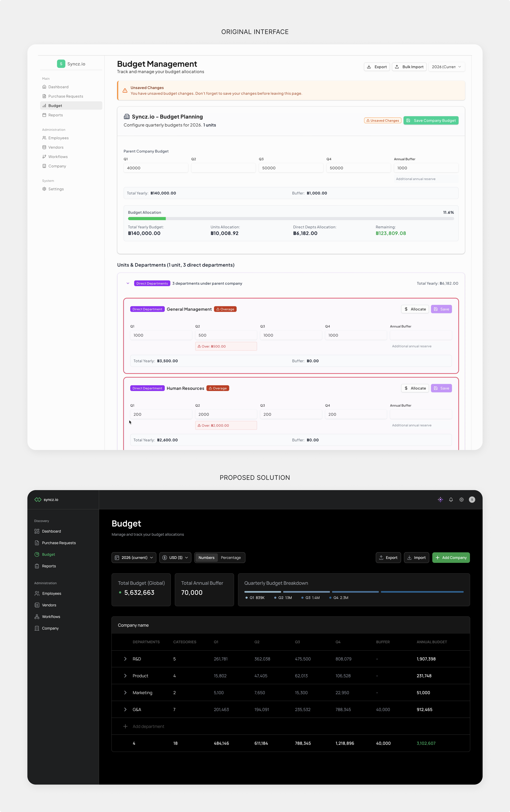Open the USD ($) currency dropdown
Screen dimensions: 510x812
pyautogui.click(x=175, y=558)
